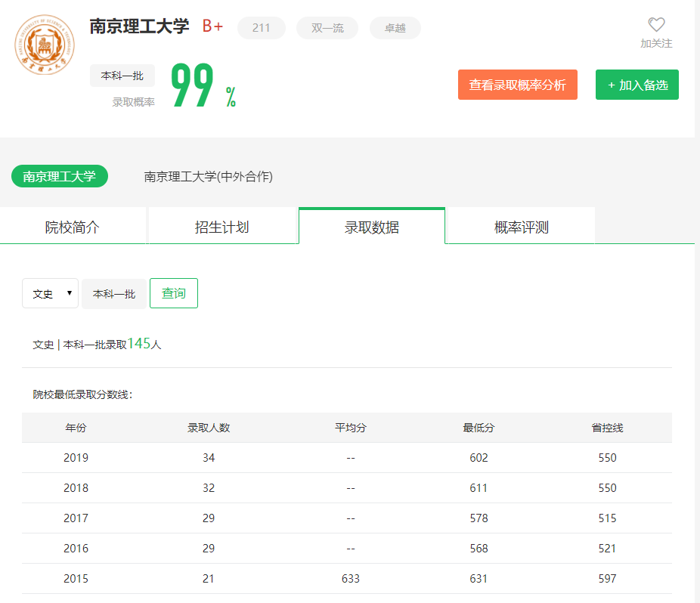
Task: Open the 录取数据 tab
Action: pos(372,227)
